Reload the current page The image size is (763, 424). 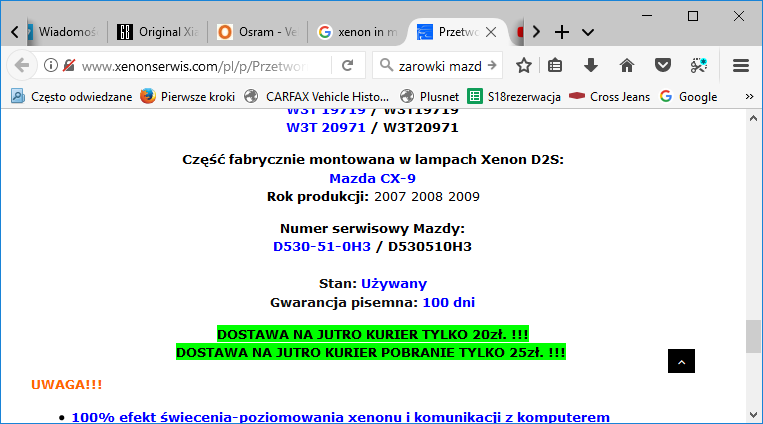[x=347, y=66]
